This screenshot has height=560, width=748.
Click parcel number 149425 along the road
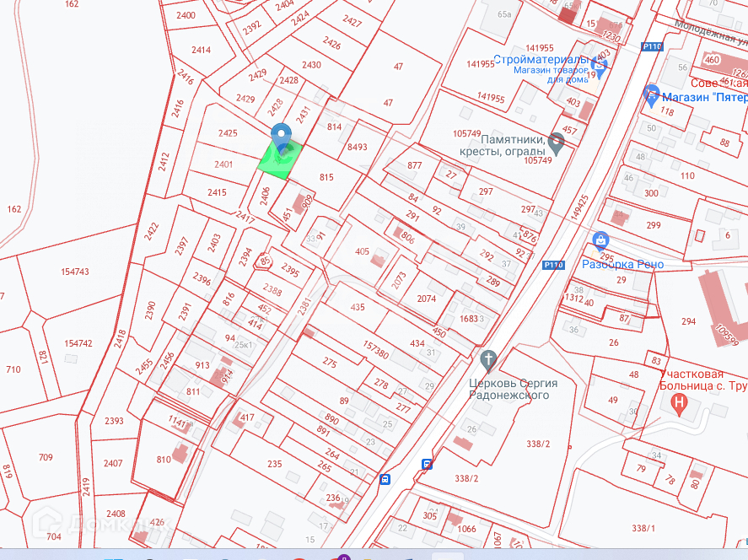pos(579,207)
